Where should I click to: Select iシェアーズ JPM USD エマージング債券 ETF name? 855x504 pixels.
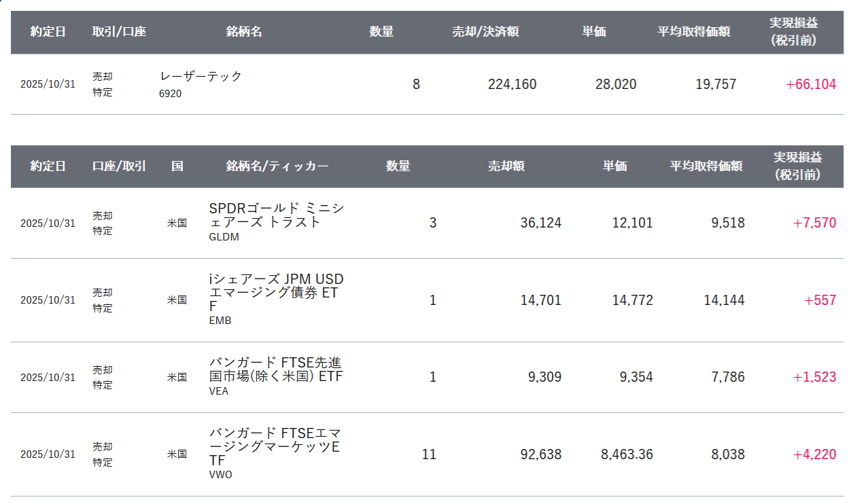276,293
